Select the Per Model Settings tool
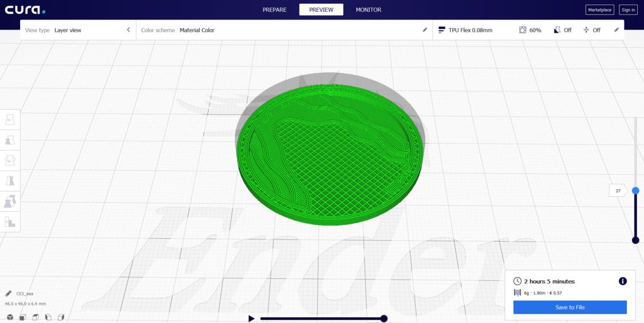The image size is (644, 323). pyautogui.click(x=10, y=201)
